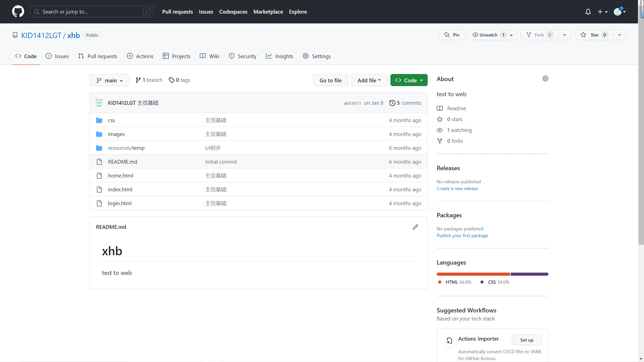Click the CSS 34.0% language entry

click(x=495, y=282)
